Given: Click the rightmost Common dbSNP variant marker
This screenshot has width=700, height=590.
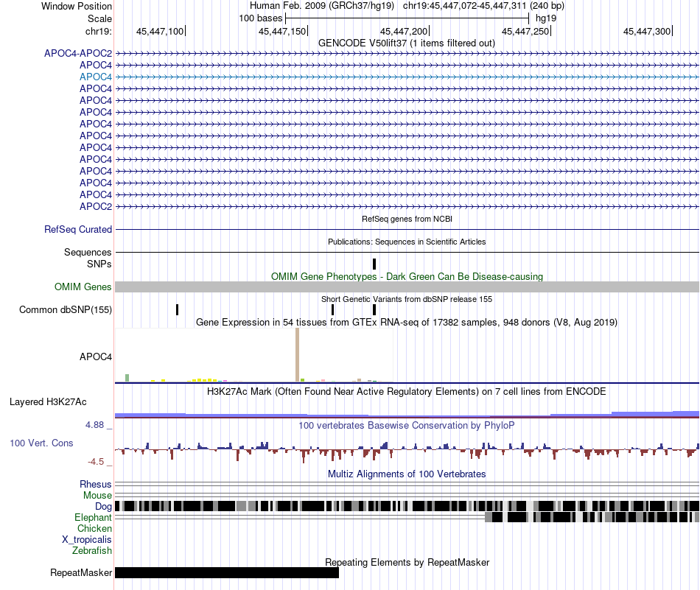Looking at the screenshot, I should click(374, 309).
